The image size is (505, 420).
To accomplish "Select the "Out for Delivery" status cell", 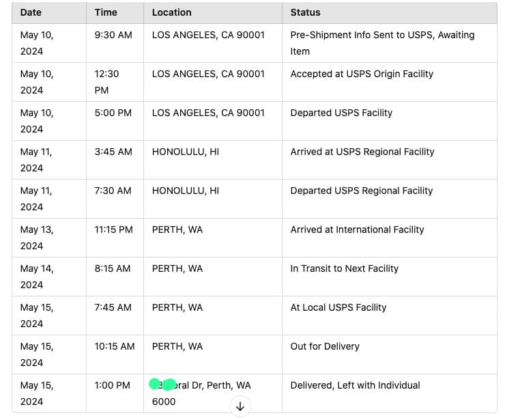I will pos(325,346).
